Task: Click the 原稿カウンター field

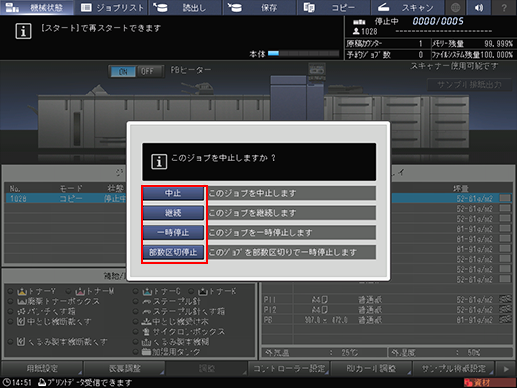Action: pos(387,44)
